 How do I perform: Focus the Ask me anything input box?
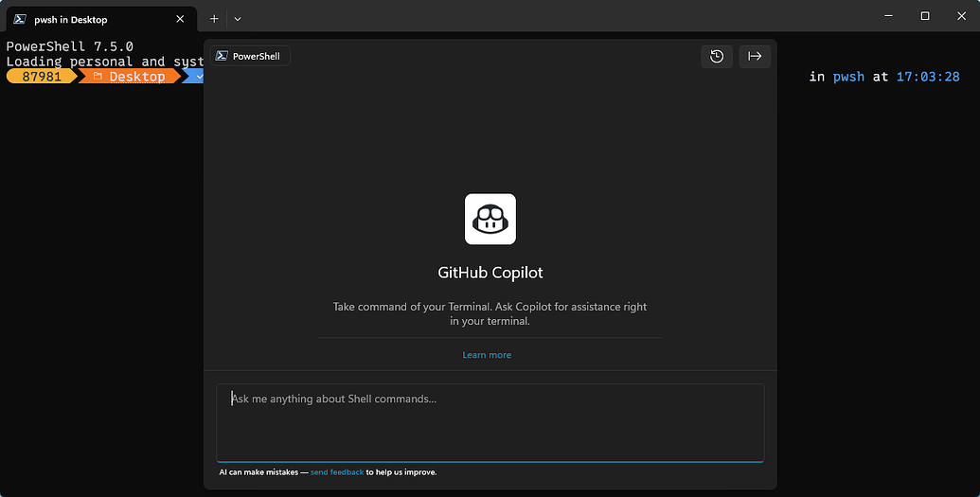point(490,422)
